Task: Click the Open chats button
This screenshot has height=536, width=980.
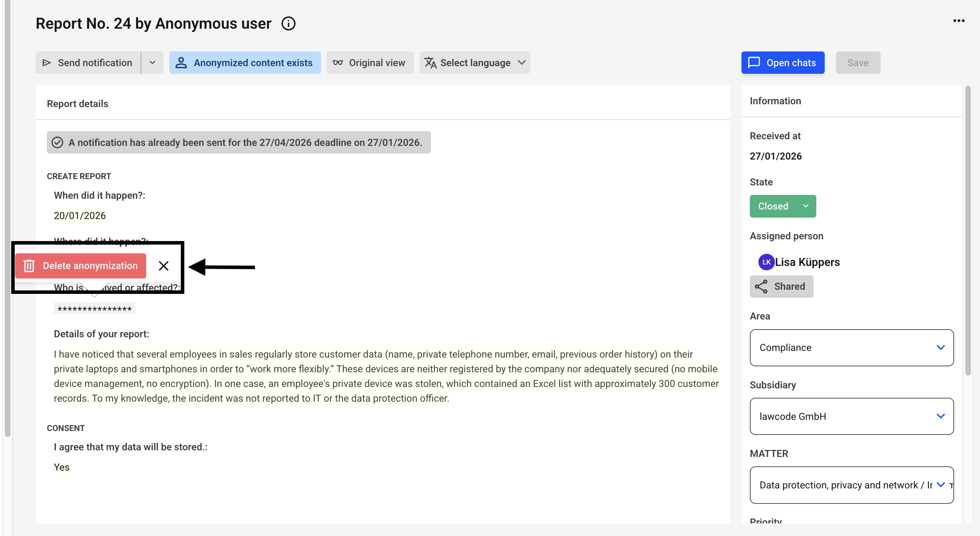Action: click(782, 63)
